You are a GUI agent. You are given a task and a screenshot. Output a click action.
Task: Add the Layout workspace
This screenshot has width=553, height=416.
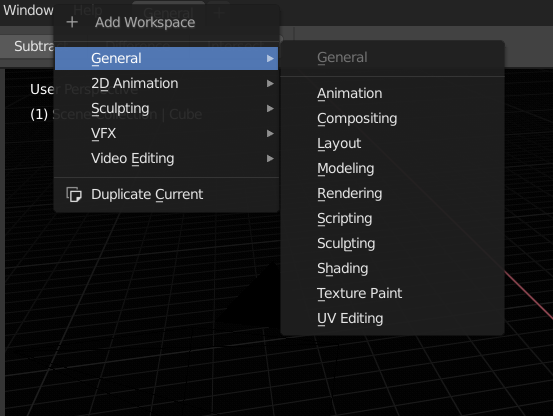393,143
